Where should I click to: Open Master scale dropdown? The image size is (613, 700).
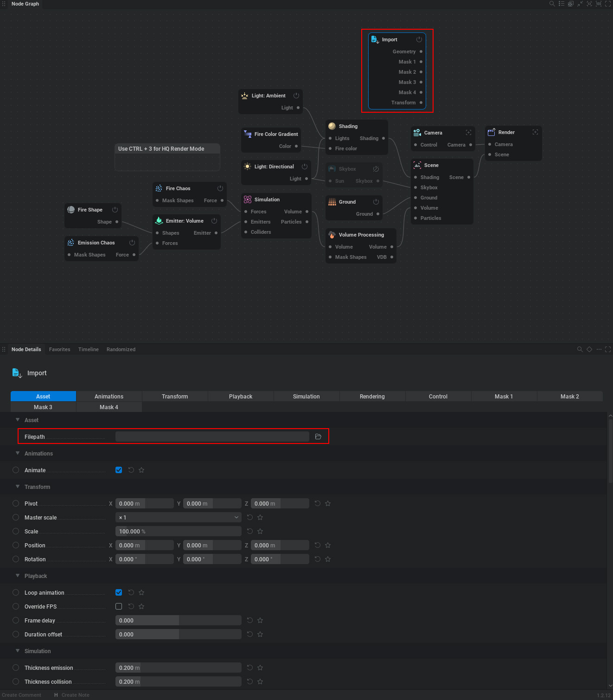click(178, 517)
